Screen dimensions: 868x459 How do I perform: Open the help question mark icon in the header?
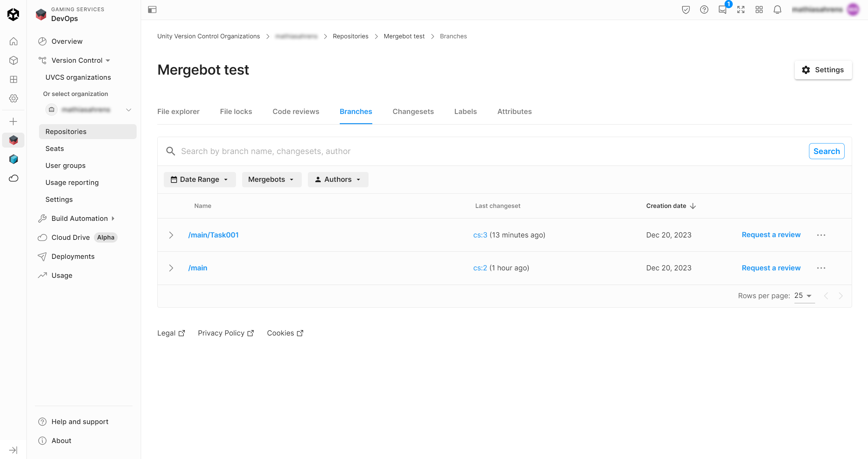704,9
